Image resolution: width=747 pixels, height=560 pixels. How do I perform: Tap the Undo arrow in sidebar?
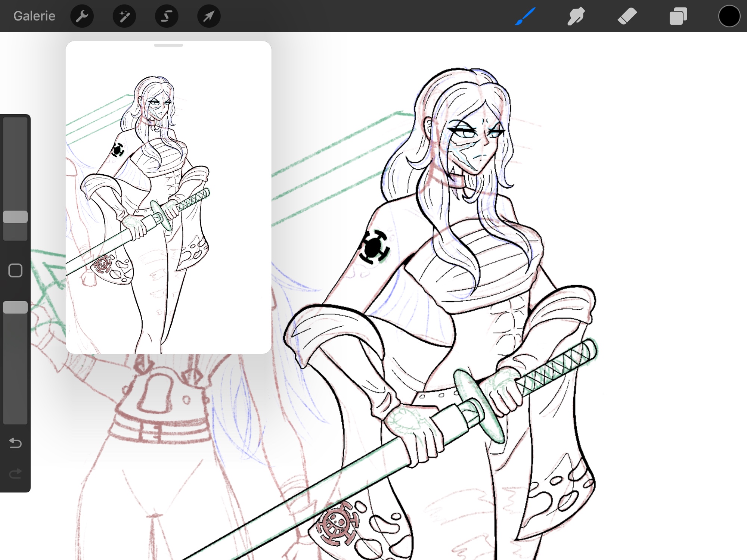tap(15, 443)
